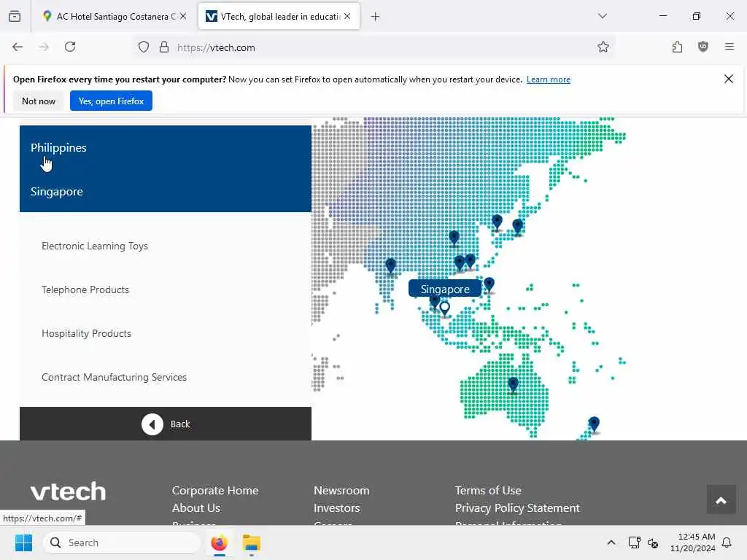Screen dimensions: 747x560
Task: Open File Explorer from the taskbar
Action: pyautogui.click(x=252, y=542)
